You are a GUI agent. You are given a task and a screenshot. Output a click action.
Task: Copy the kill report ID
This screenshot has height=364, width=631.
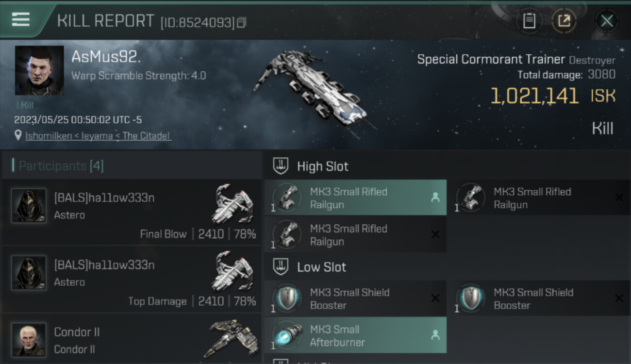pos(242,22)
